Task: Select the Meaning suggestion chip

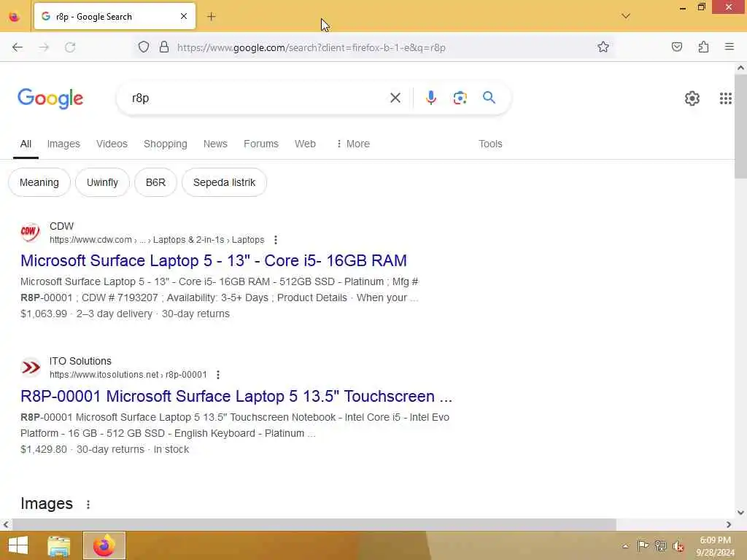Action: [39, 182]
